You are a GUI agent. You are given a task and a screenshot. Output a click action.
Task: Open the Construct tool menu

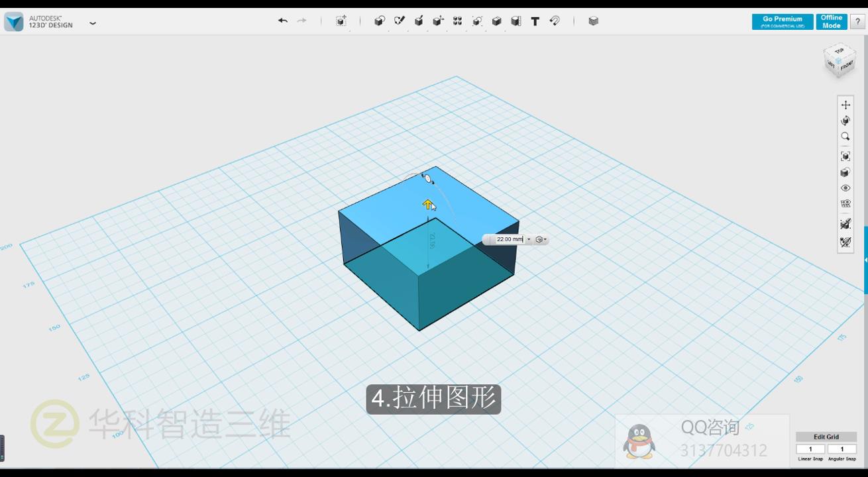click(x=419, y=21)
